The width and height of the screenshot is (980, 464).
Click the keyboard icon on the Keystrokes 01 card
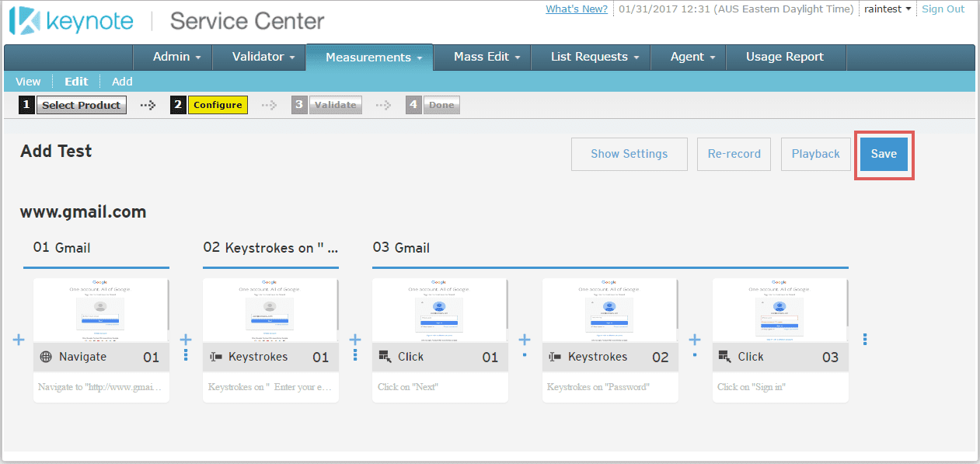tap(216, 357)
